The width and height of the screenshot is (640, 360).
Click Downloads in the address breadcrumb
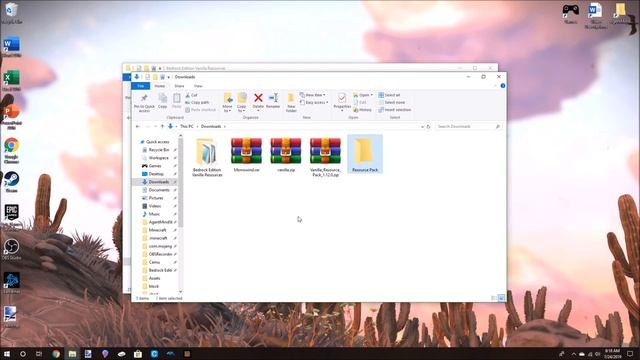tap(211, 127)
